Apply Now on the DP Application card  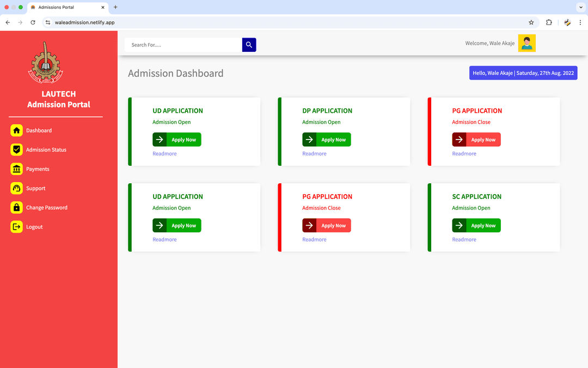327,140
